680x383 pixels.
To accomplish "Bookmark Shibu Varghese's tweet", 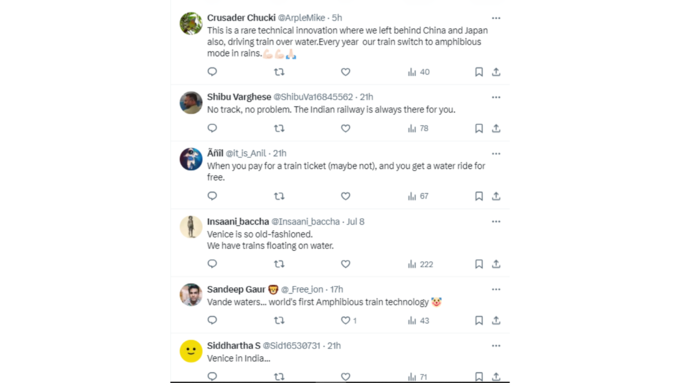I will 479,128.
